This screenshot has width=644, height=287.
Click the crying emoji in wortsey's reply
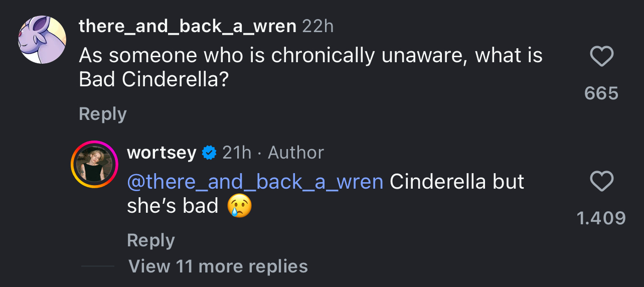tap(239, 206)
